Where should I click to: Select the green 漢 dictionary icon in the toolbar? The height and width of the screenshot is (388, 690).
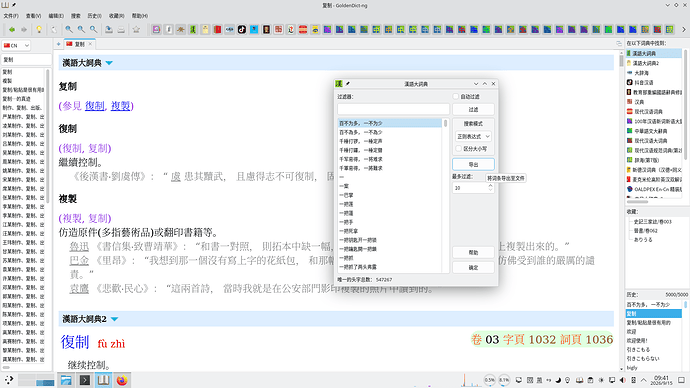(x=193, y=29)
